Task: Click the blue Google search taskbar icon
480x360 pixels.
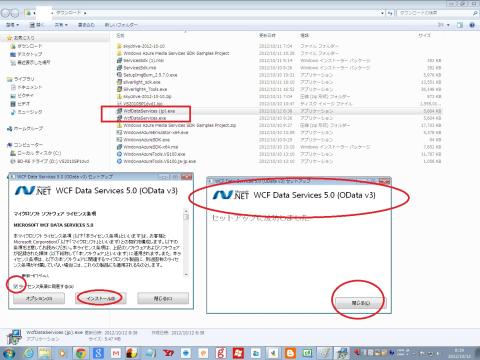Action: (x=98, y=353)
